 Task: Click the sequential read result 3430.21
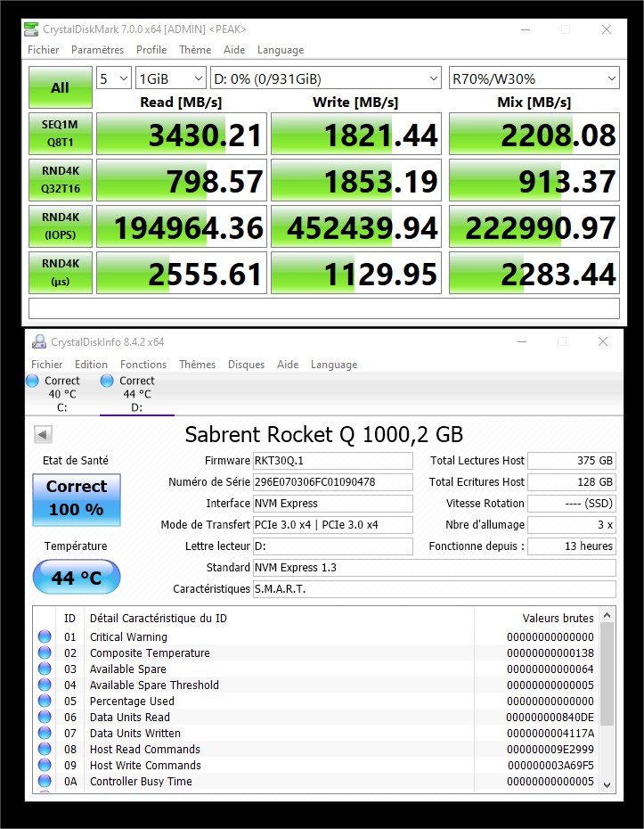tap(182, 134)
